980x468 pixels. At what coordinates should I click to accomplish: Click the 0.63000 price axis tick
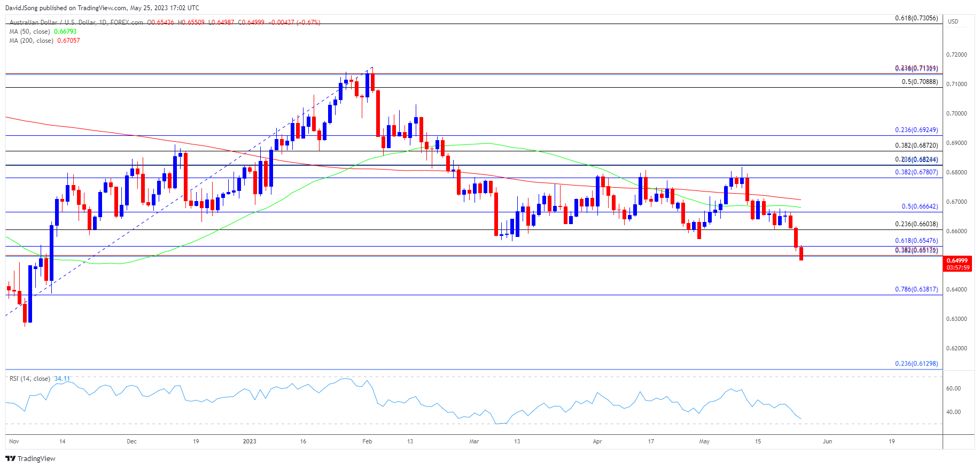(956, 319)
